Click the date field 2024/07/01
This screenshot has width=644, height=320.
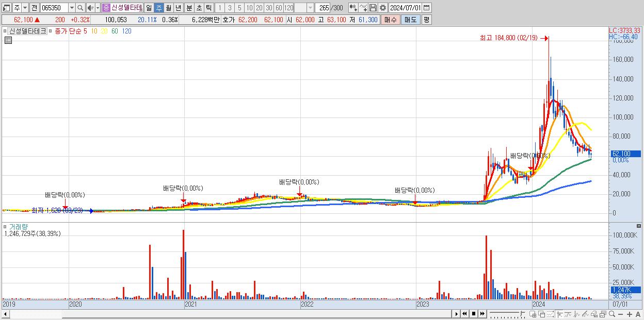click(x=405, y=8)
